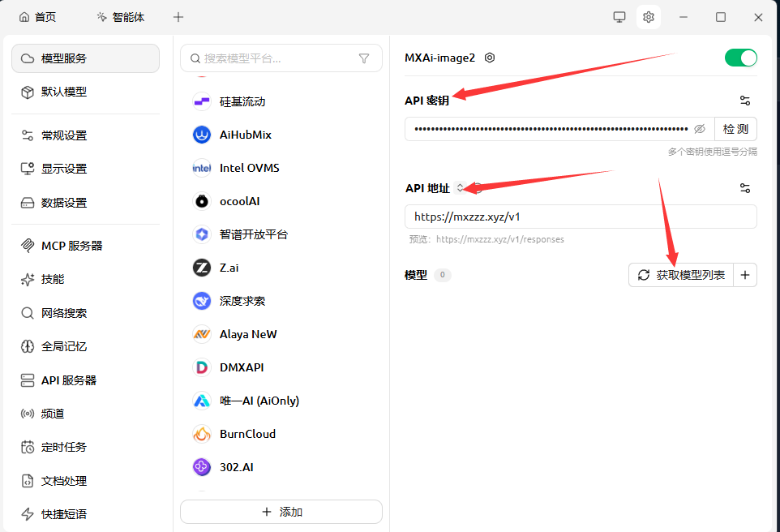
Task: Open MCP 服务器 settings
Action: [x=86, y=246]
